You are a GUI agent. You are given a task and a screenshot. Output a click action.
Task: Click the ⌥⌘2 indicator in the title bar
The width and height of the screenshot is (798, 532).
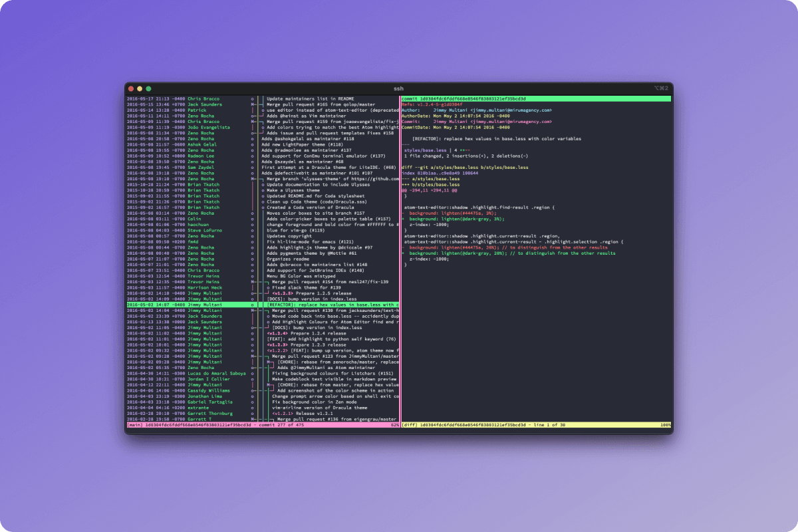(x=662, y=87)
